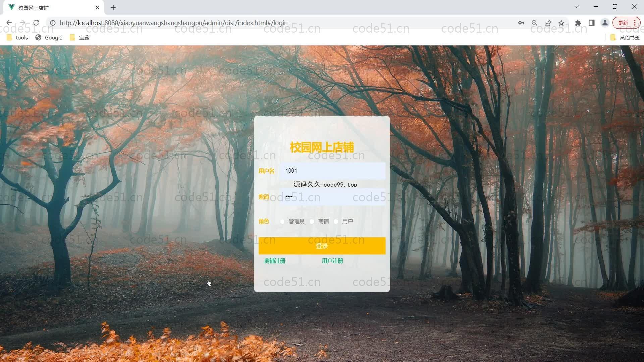Open the profile avatar menu
Image resolution: width=644 pixels, height=362 pixels.
pos(605,23)
